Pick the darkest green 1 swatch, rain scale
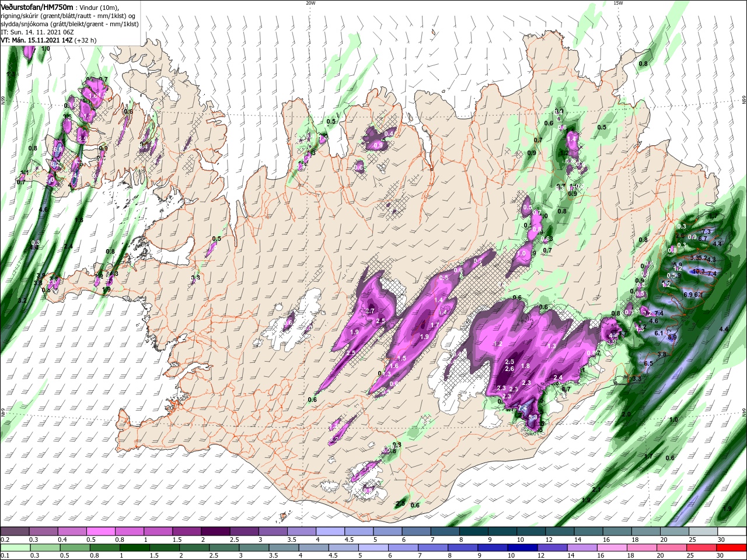The width and height of the screenshot is (747, 560). [135, 547]
